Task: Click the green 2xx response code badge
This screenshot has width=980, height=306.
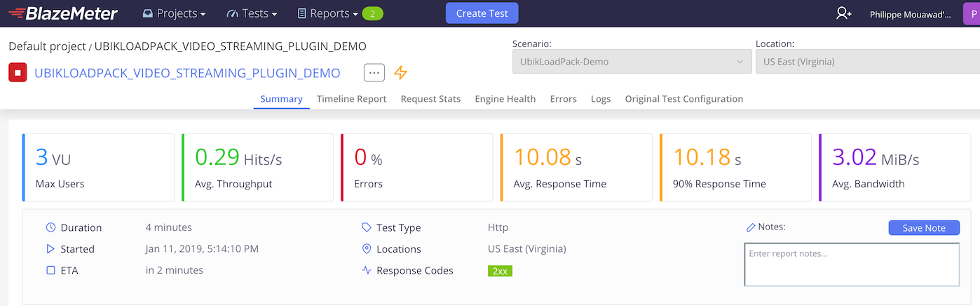Action: click(x=500, y=270)
